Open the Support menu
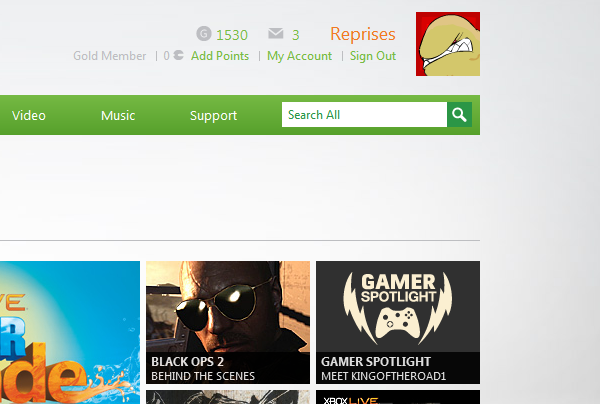The height and width of the screenshot is (404, 600). point(214,116)
